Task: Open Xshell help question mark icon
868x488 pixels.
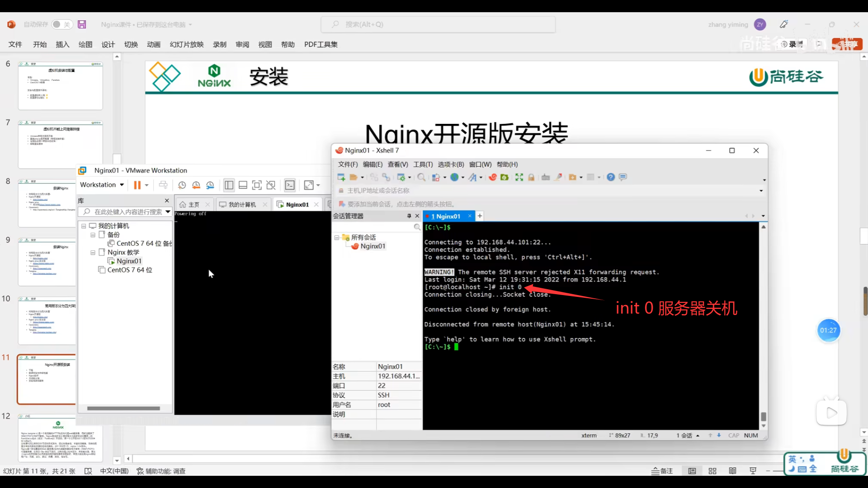Action: pos(611,177)
